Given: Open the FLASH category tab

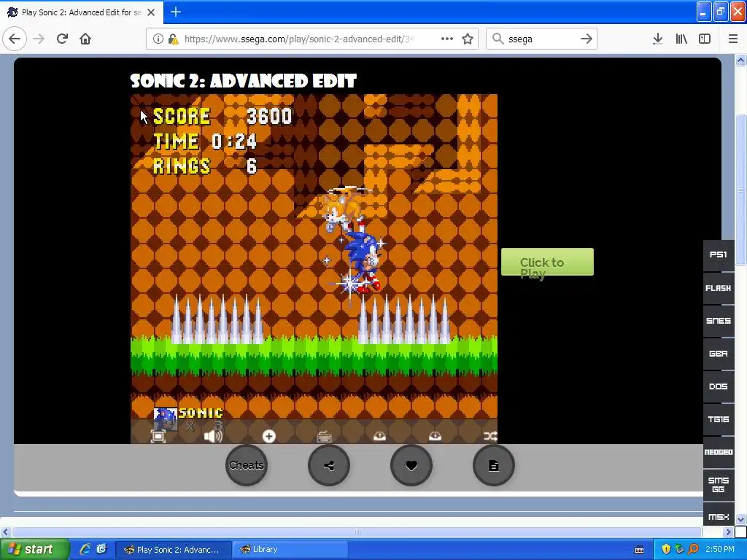Looking at the screenshot, I should pos(719,288).
